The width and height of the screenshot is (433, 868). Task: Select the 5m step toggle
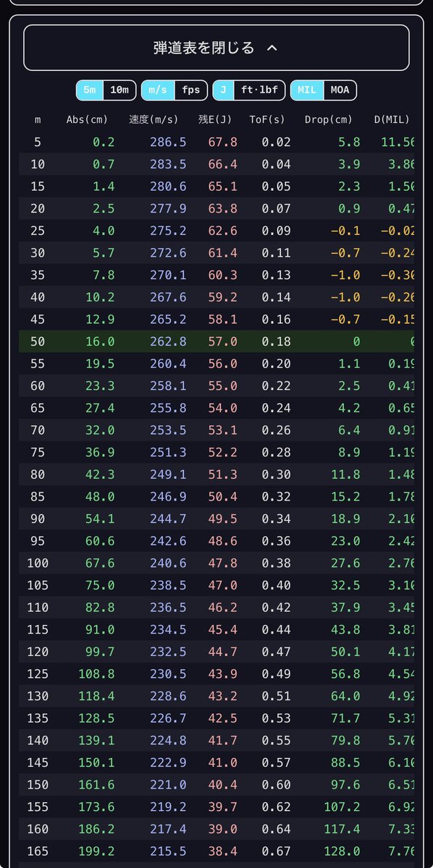(x=90, y=90)
